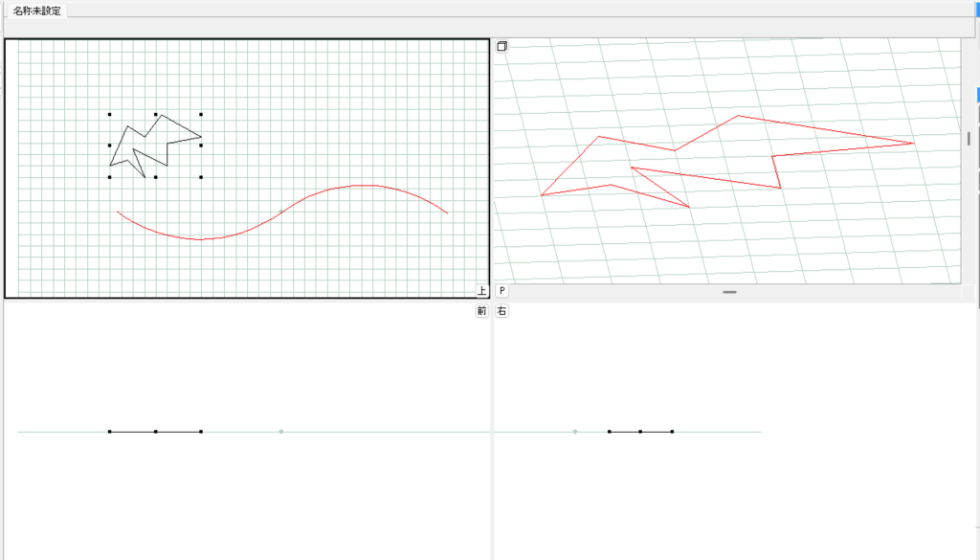
Task: Click the origin marker in the right view
Action: (575, 432)
